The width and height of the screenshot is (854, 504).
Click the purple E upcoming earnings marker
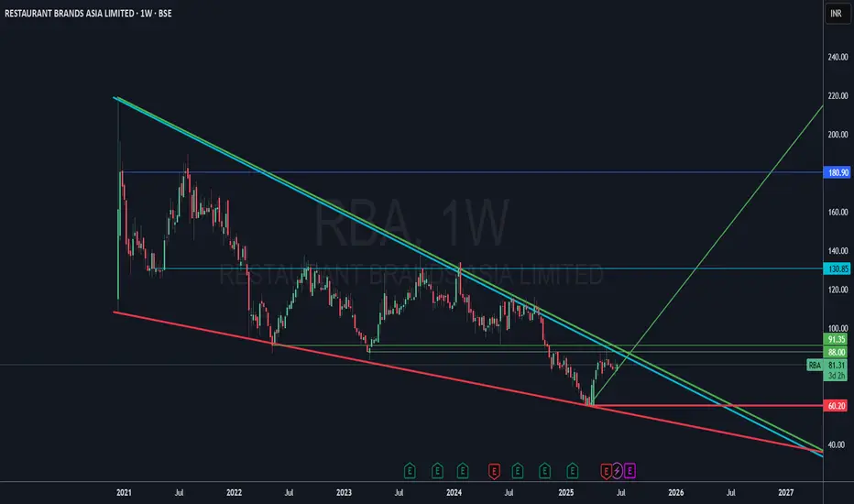point(630,470)
